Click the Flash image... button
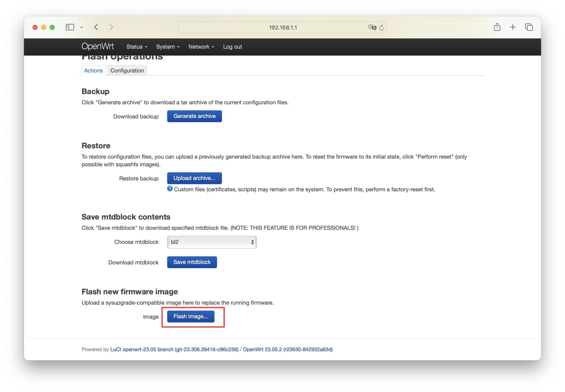This screenshot has width=565, height=392. [x=191, y=316]
